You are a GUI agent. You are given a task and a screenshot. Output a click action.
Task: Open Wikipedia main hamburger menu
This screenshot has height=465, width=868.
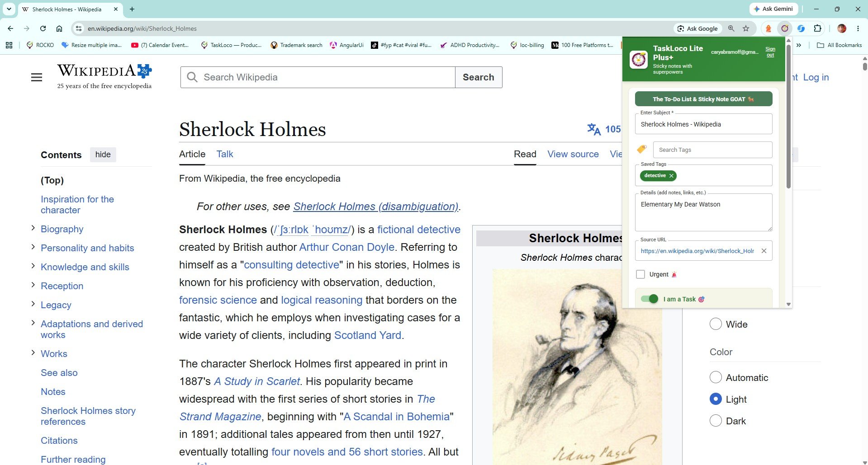point(37,77)
